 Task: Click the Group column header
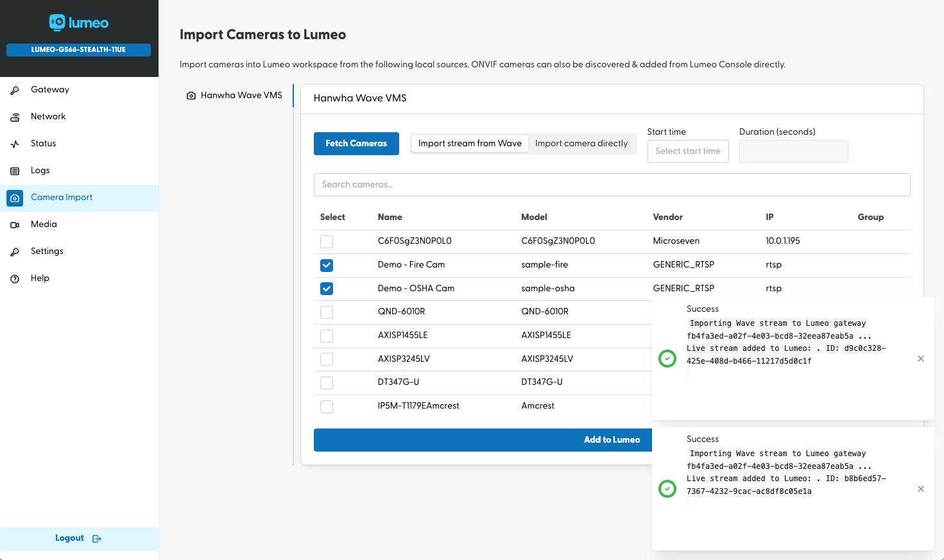tap(870, 217)
